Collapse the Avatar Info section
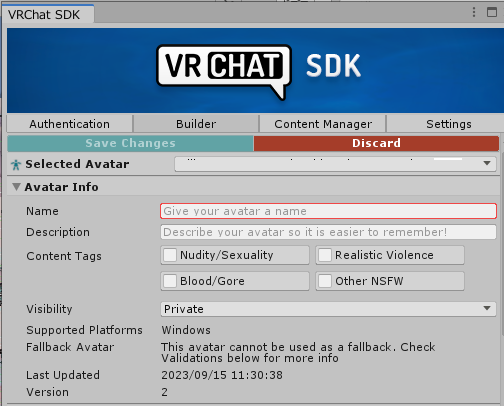This screenshot has width=504, height=406. (16, 187)
